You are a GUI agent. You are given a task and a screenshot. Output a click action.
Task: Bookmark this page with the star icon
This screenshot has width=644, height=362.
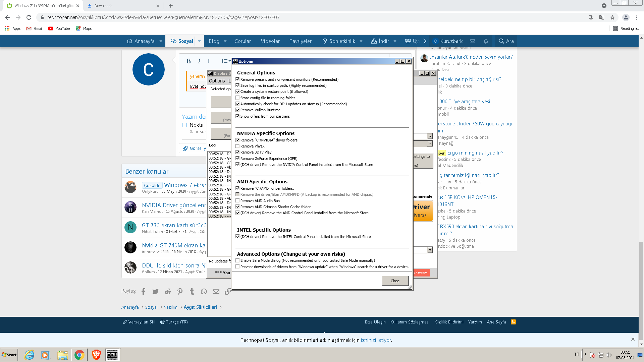tap(612, 17)
